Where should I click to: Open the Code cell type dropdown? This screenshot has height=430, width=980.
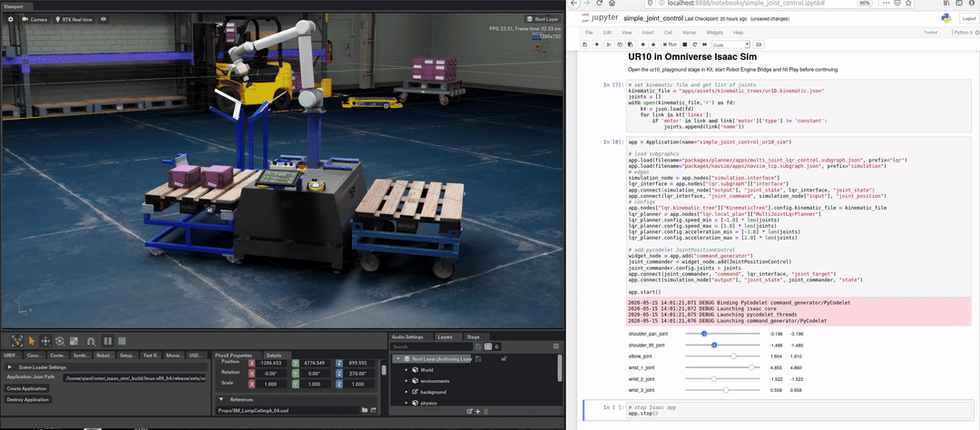(x=730, y=44)
